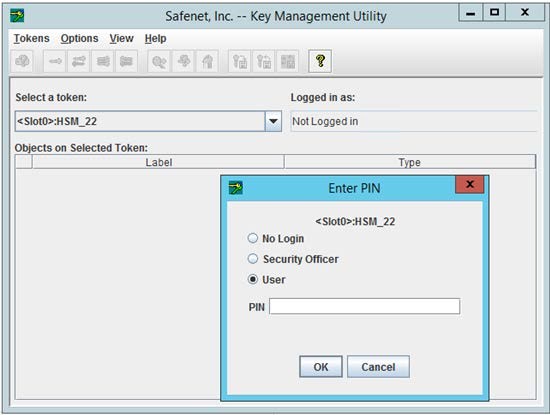Maximize the Key Management Utility window
Viewport: 550px width, 415px height.
494,13
